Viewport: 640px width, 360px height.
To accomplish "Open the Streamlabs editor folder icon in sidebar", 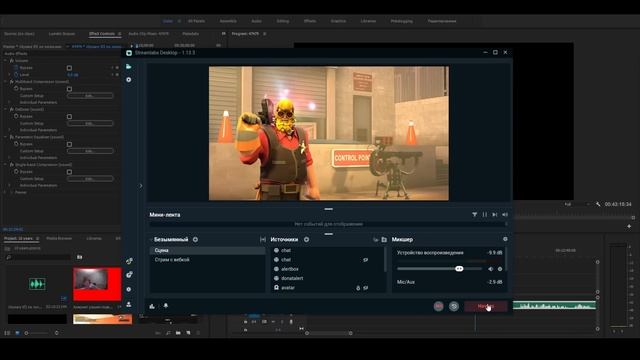I will [129, 67].
